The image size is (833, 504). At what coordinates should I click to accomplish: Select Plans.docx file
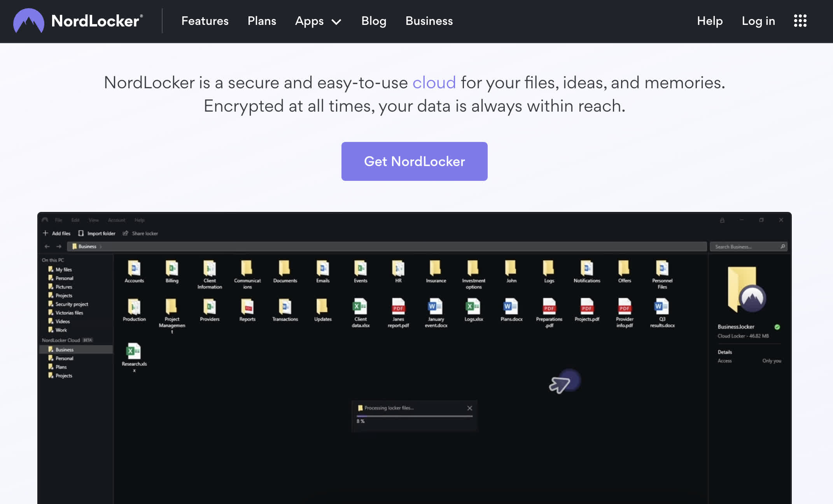[511, 310]
